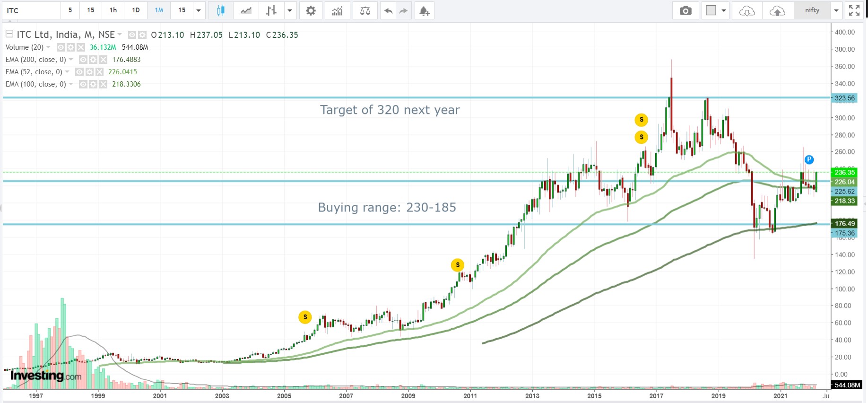Select the 1h interval
This screenshot has width=868, height=403.
(x=113, y=10)
